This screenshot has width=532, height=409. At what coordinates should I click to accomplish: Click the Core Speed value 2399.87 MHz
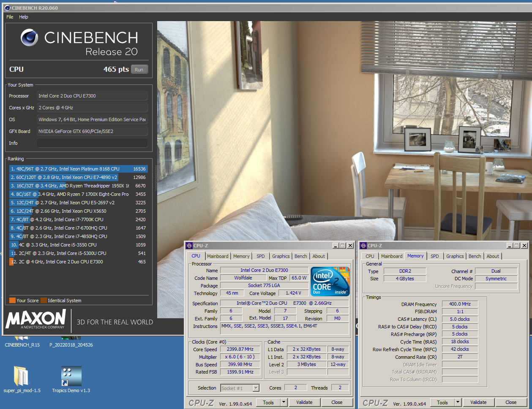[x=240, y=349]
